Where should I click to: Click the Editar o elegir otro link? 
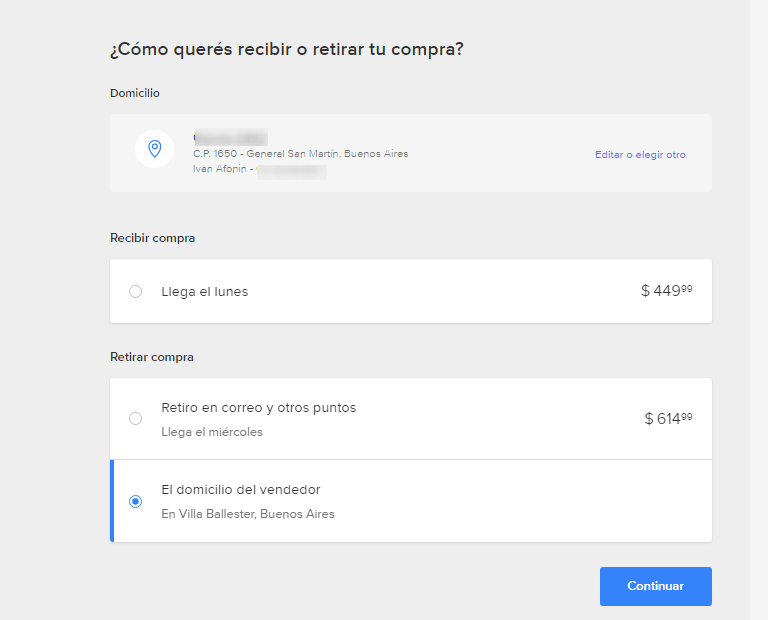tap(640, 155)
